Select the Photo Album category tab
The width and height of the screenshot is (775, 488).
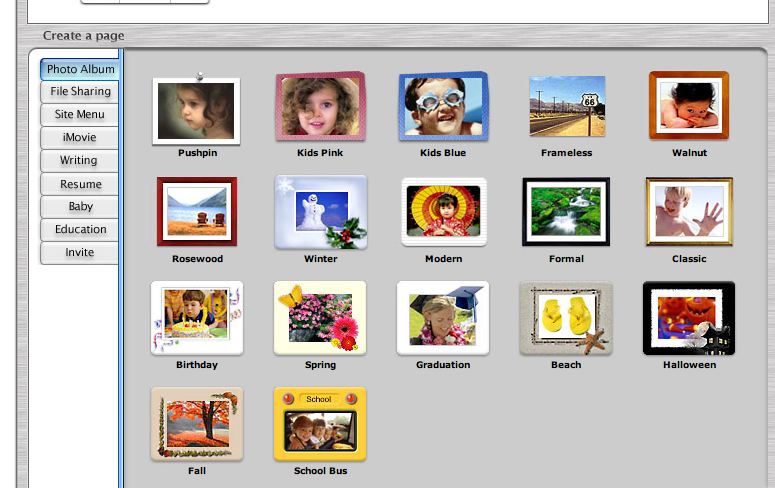click(80, 69)
